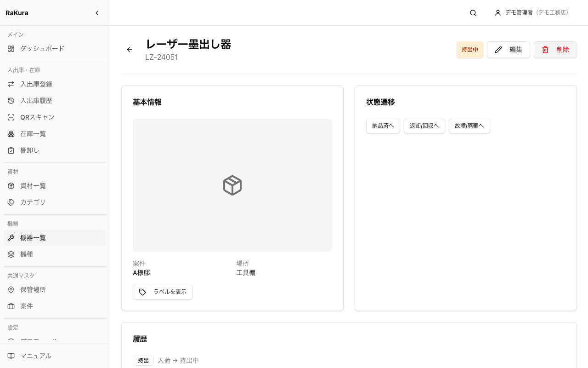Screen dimensions: 588x368
Task: Open 入出庫登録 in the sidebar
Action: 55,84
